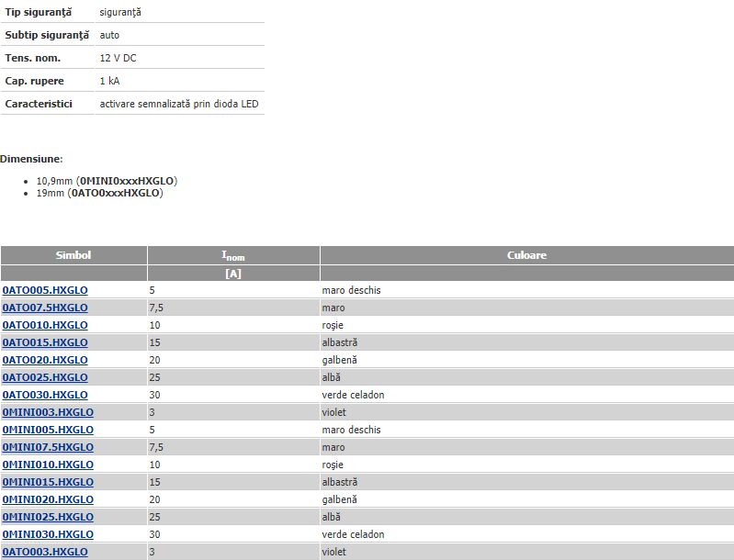
Task: Click the 0MINI025.HXGLO link
Action: (x=48, y=517)
